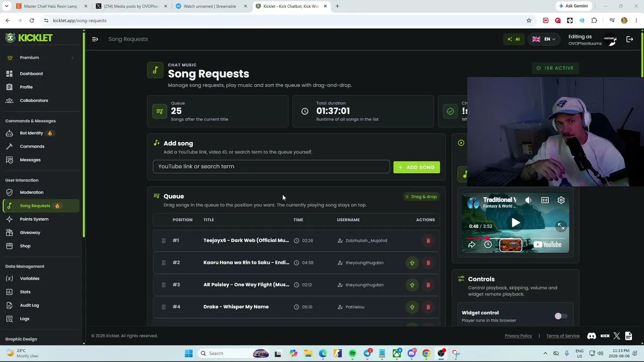Viewport: 644px width, 362px height.
Task: Click the Points System icon in sidebar
Action: [x=10, y=219]
